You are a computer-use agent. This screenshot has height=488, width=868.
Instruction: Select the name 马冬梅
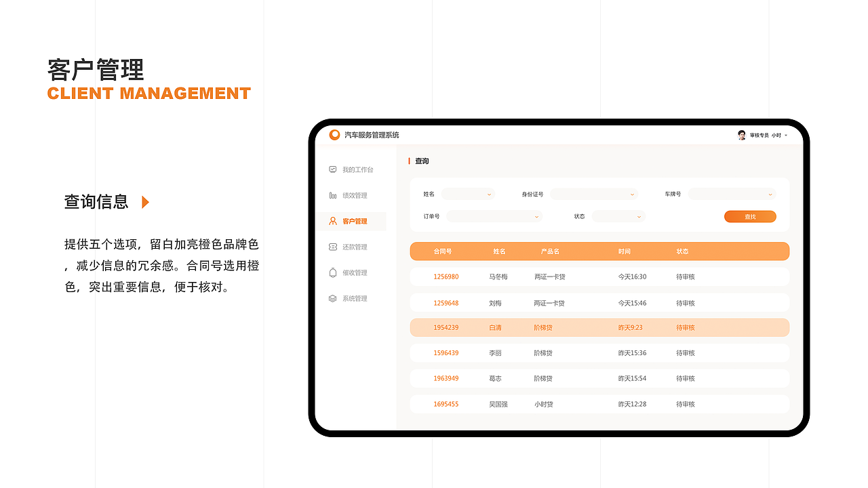pos(498,277)
